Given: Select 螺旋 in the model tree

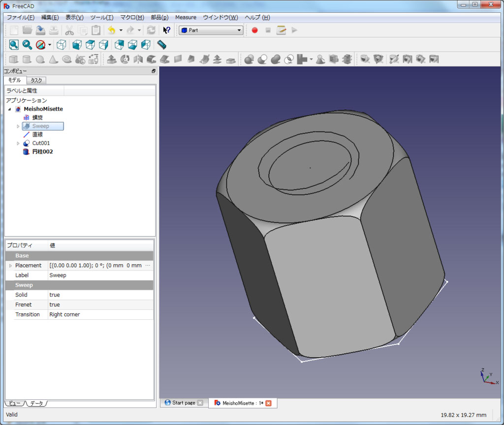Looking at the screenshot, I should [x=37, y=118].
